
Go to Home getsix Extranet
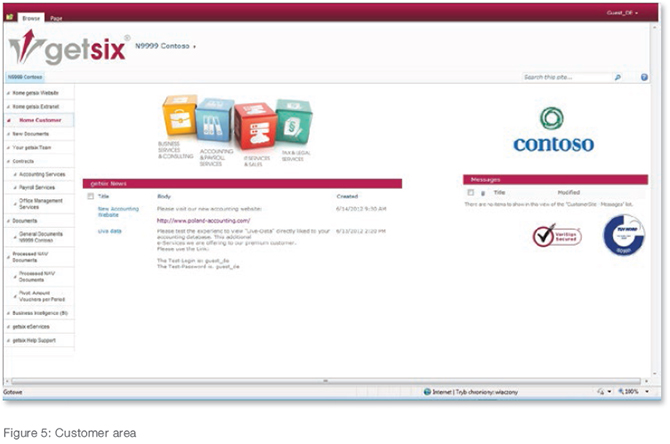36,106
